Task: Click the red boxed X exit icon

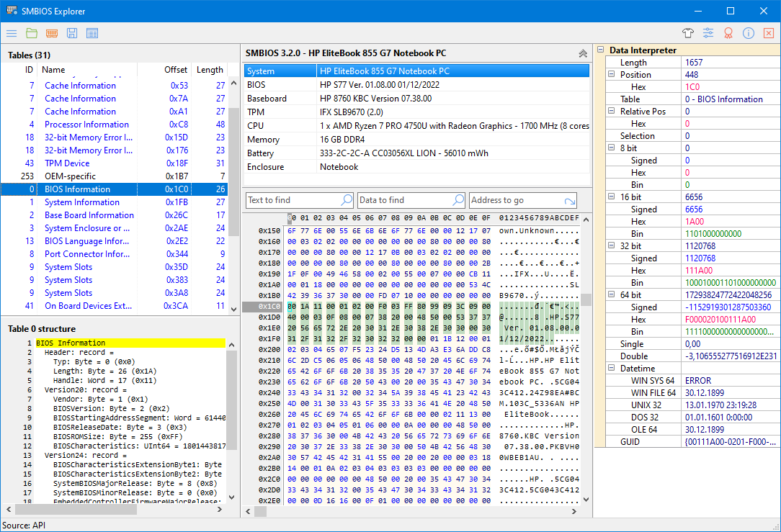Action: tap(769, 33)
